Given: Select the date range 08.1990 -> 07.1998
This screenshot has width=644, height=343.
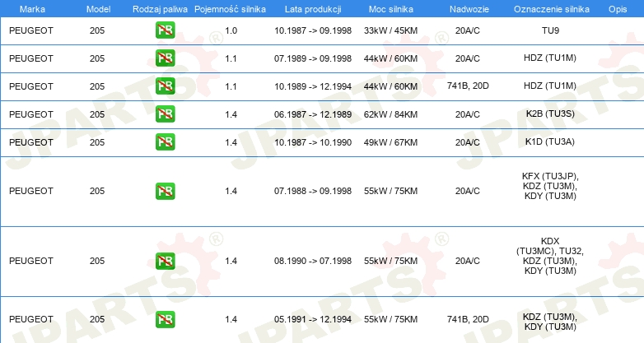Looking at the screenshot, I should [313, 261].
